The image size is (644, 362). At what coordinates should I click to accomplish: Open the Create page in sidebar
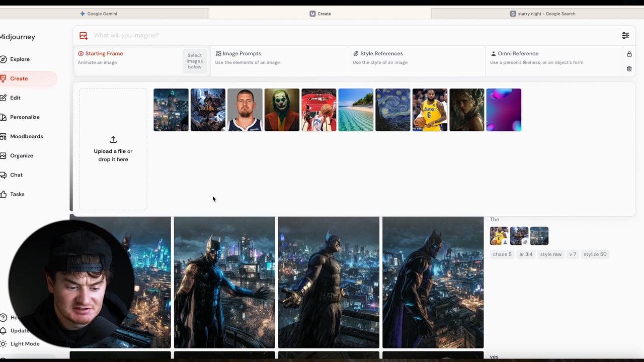[x=19, y=78]
